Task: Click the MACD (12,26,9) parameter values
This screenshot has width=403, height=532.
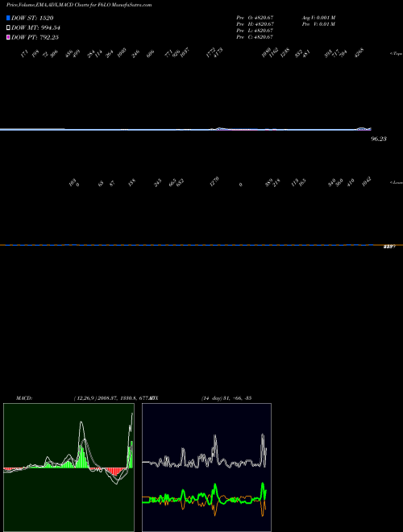Action: [112, 398]
